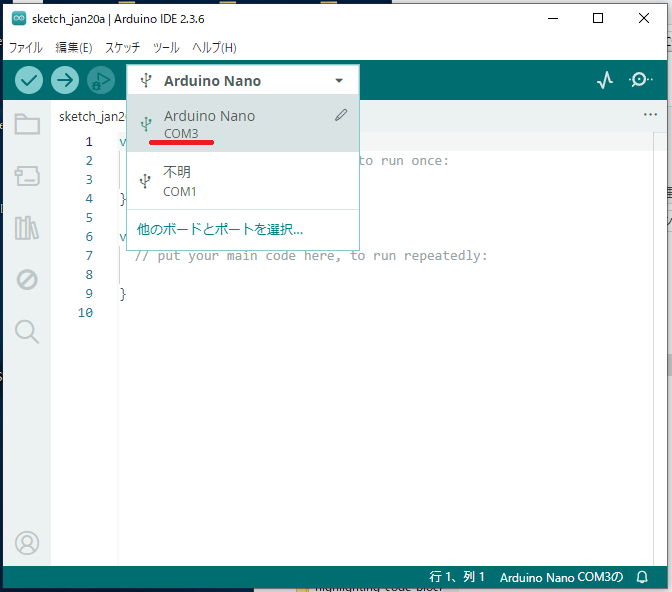672x592 pixels.
Task: Click the notification bell in the status bar
Action: point(642,577)
